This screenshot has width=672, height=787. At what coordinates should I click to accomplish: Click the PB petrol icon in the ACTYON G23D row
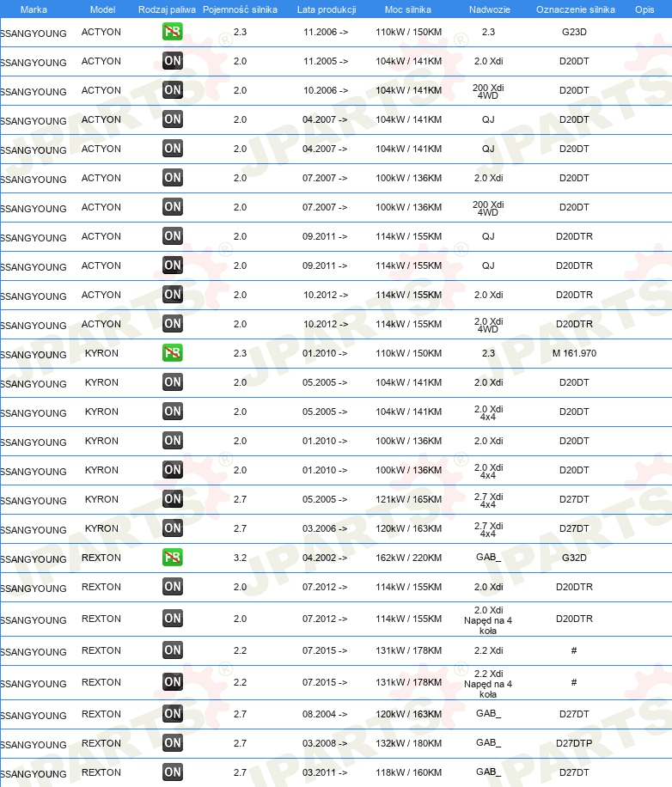(172, 32)
